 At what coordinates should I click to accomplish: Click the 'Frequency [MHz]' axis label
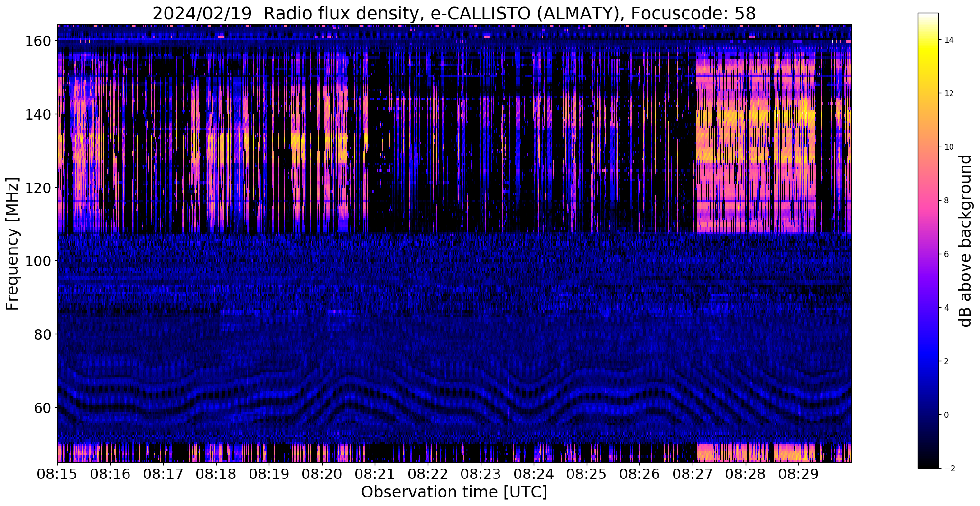[x=12, y=244]
